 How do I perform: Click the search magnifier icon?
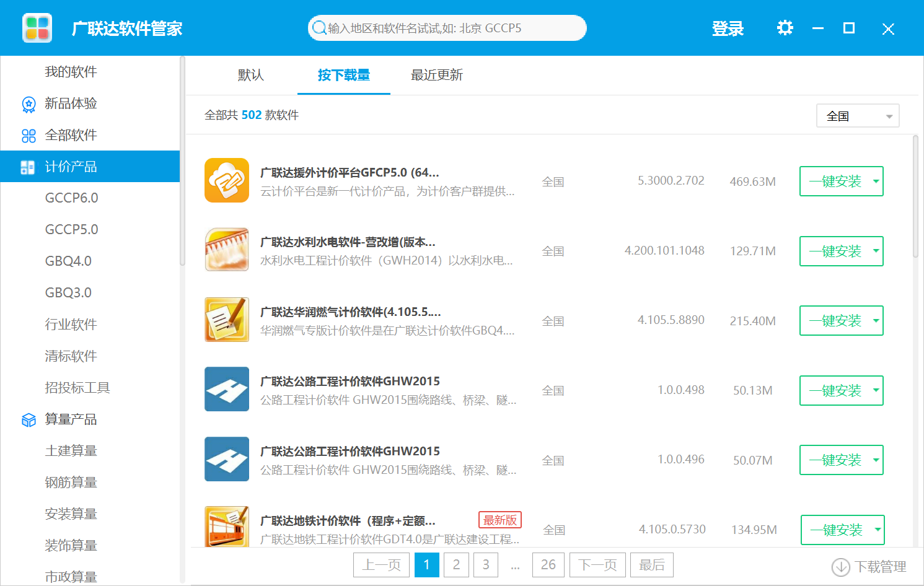click(x=319, y=28)
